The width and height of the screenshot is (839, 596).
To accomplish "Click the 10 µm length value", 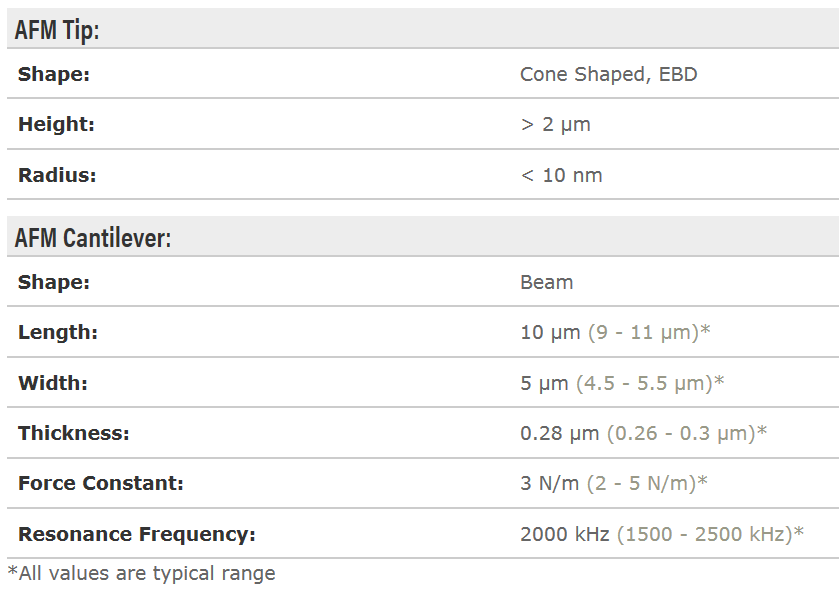I will click(x=550, y=332).
